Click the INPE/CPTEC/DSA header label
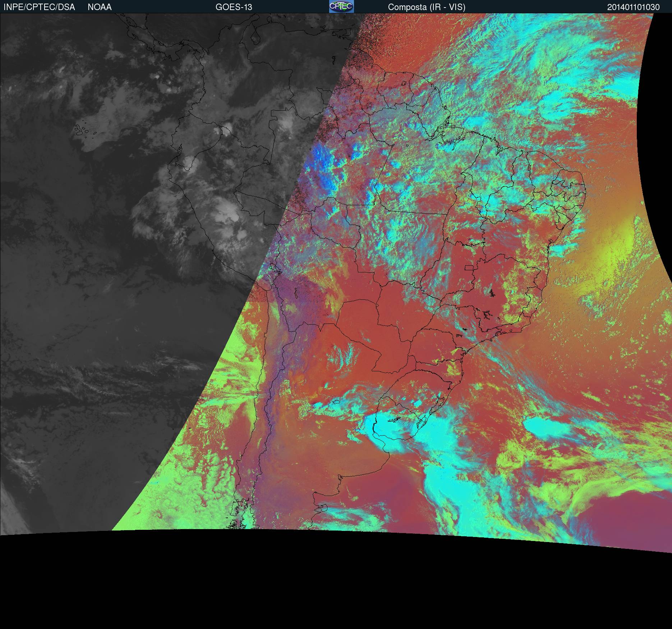The height and width of the screenshot is (629, 672). pyautogui.click(x=39, y=7)
